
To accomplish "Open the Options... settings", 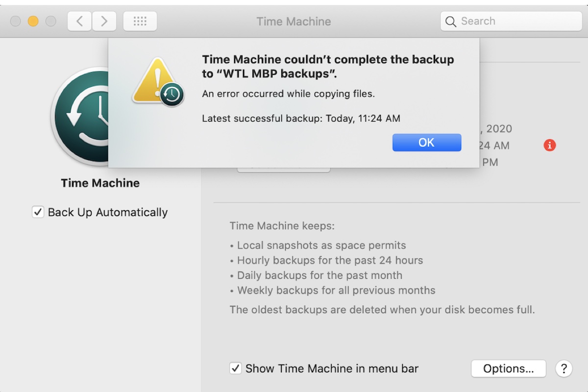I will (x=508, y=368).
